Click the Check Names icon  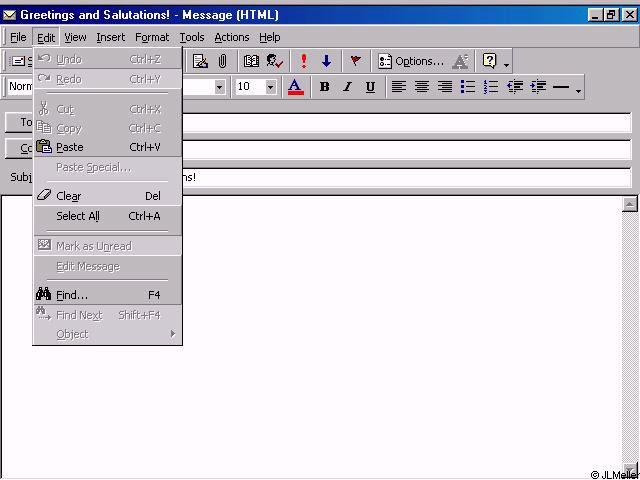(275, 61)
